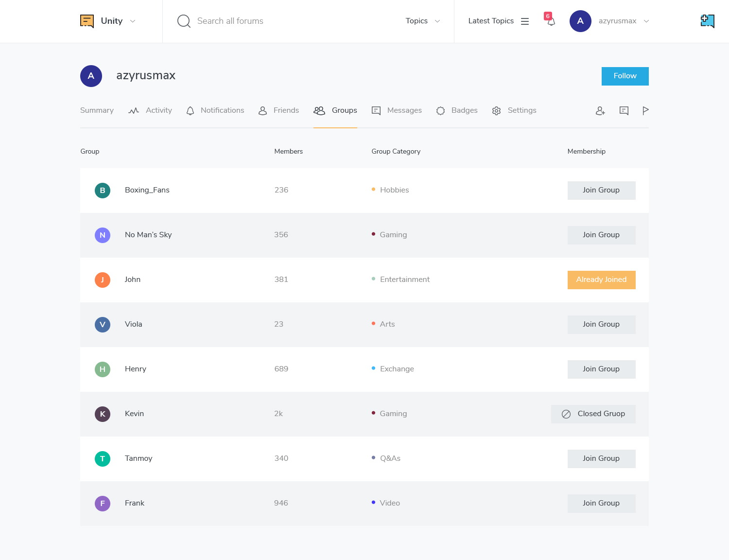The width and height of the screenshot is (729, 560).
Task: Open the Henry group name
Action: tap(136, 369)
